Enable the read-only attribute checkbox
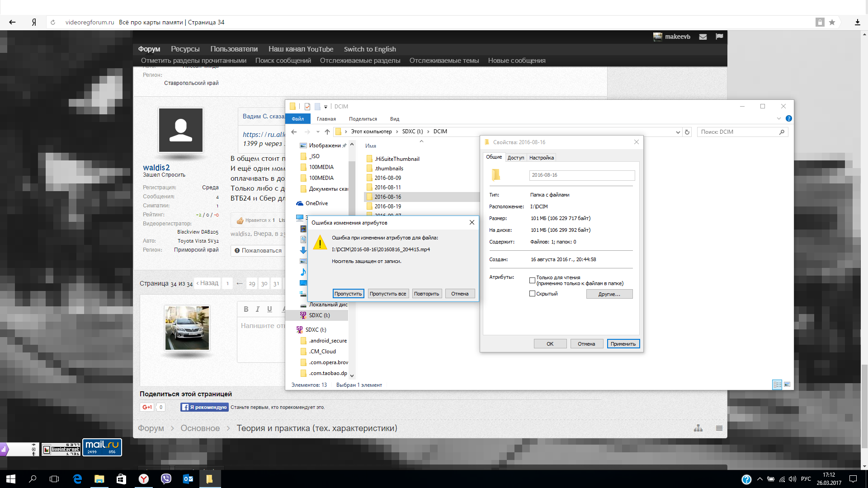The height and width of the screenshot is (488, 868). (532, 281)
